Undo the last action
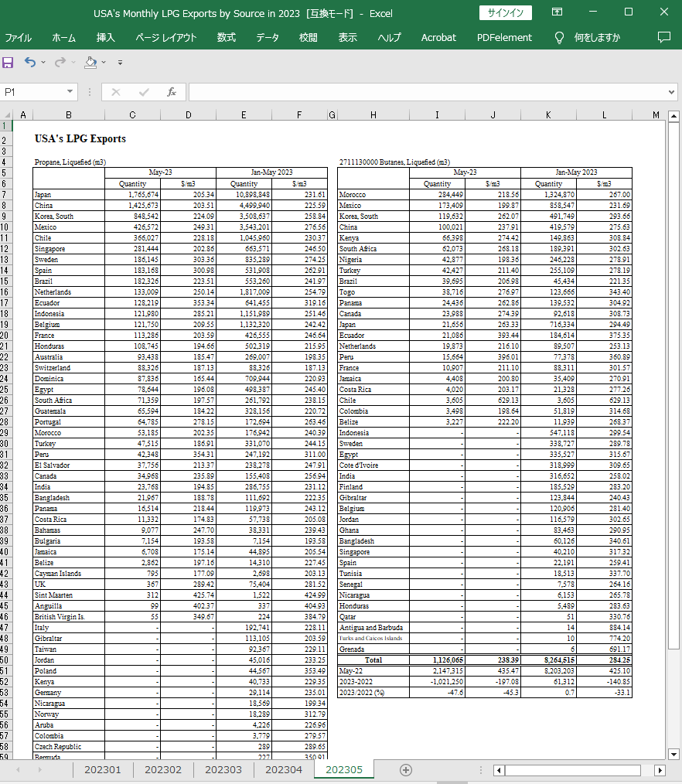 click(30, 63)
